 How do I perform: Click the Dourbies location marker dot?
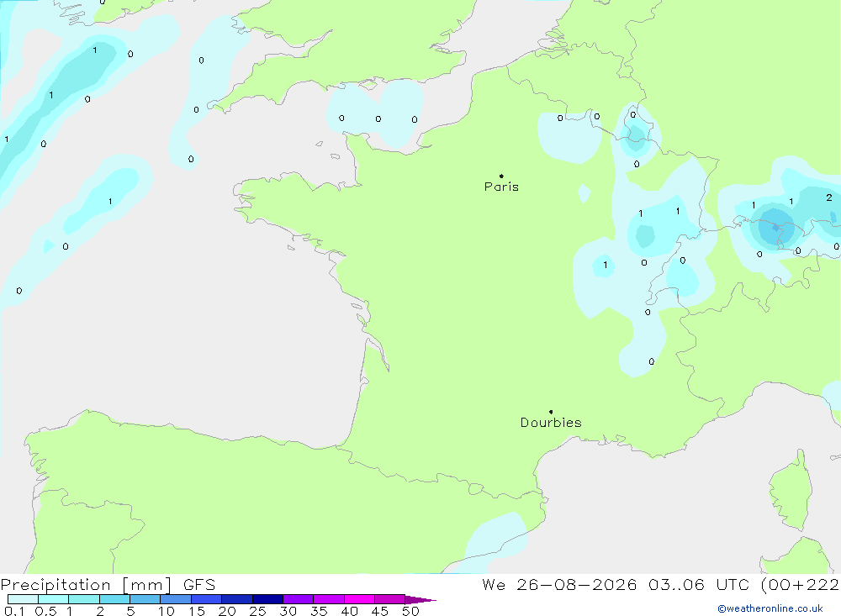click(551, 412)
